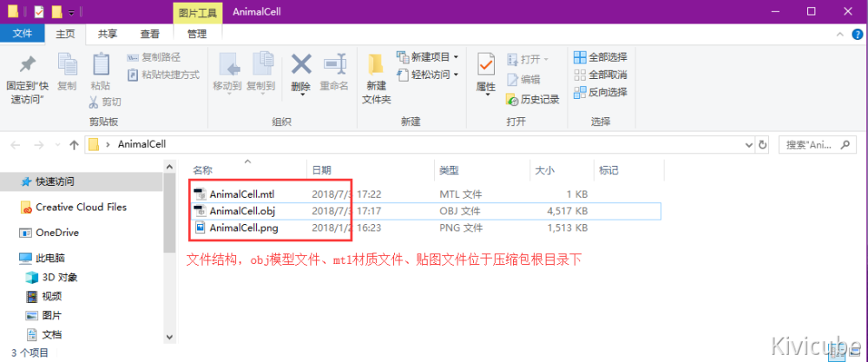Select OneDrive in the navigation pane

click(57, 233)
